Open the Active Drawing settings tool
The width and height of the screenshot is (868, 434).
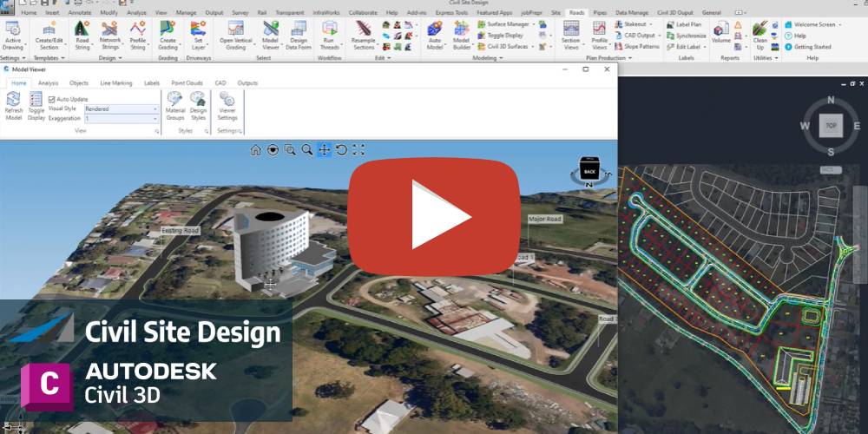click(x=12, y=36)
